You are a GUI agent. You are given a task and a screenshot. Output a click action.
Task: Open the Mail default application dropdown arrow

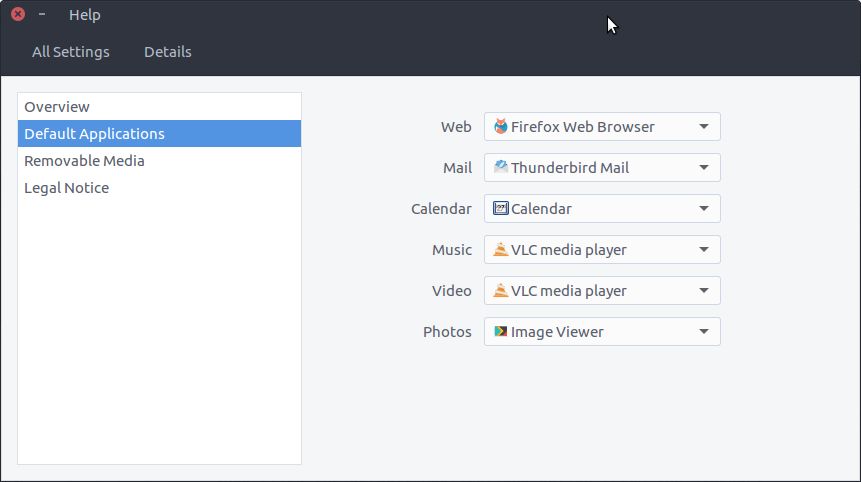click(x=703, y=167)
